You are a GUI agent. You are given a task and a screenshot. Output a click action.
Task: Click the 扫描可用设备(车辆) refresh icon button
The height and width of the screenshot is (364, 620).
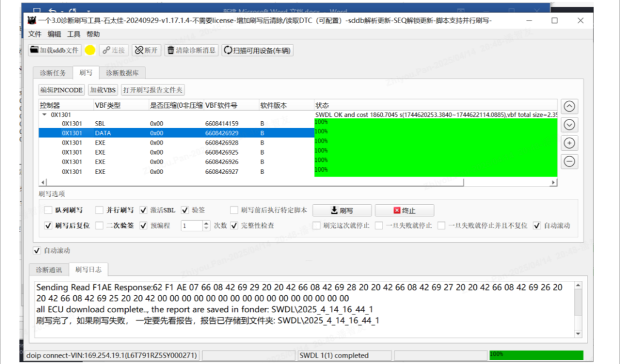pyautogui.click(x=257, y=50)
